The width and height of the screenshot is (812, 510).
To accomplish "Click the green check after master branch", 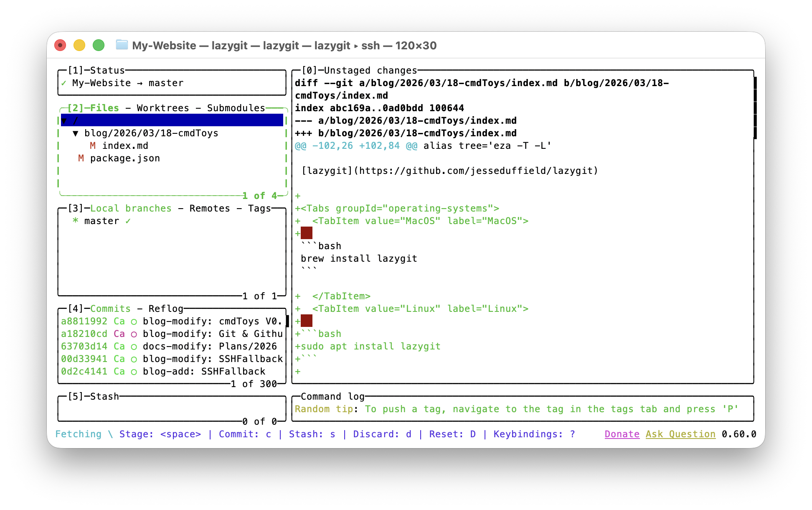I will (x=128, y=221).
